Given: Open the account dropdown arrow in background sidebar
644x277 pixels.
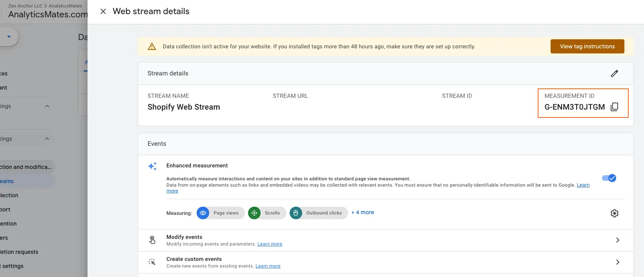Looking at the screenshot, I should click(9, 37).
